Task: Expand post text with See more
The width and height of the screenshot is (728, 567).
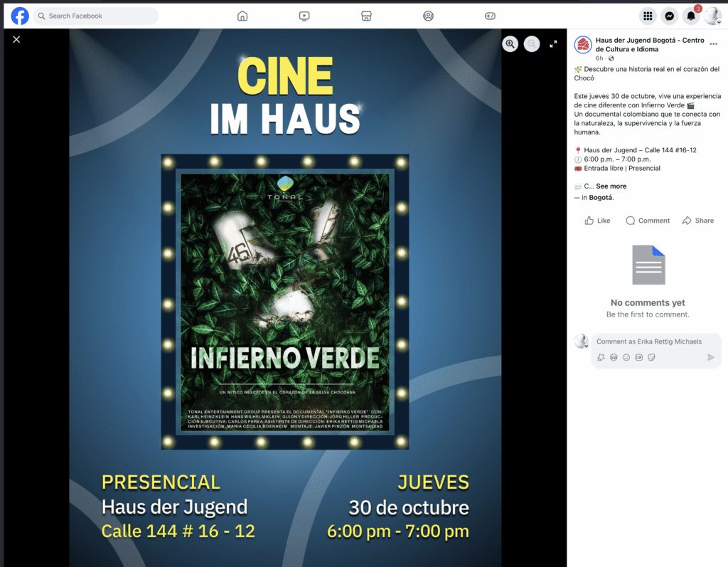Action: pyautogui.click(x=611, y=186)
